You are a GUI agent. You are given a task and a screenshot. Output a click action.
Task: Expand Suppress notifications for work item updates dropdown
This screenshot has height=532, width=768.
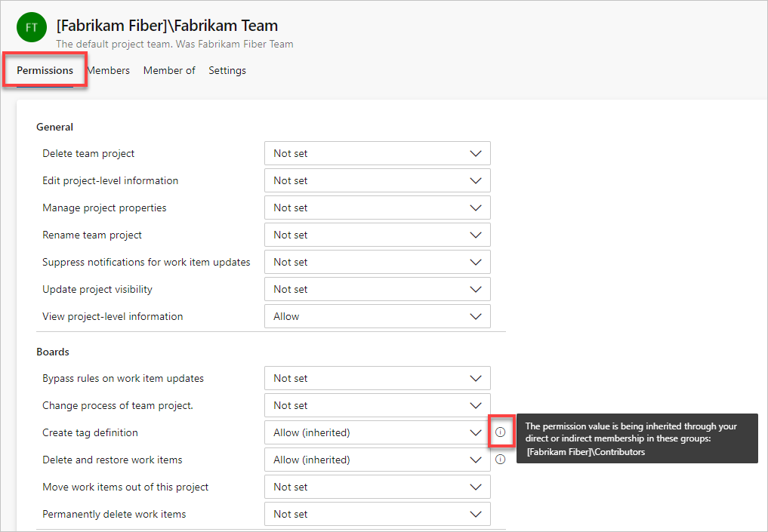coord(377,262)
